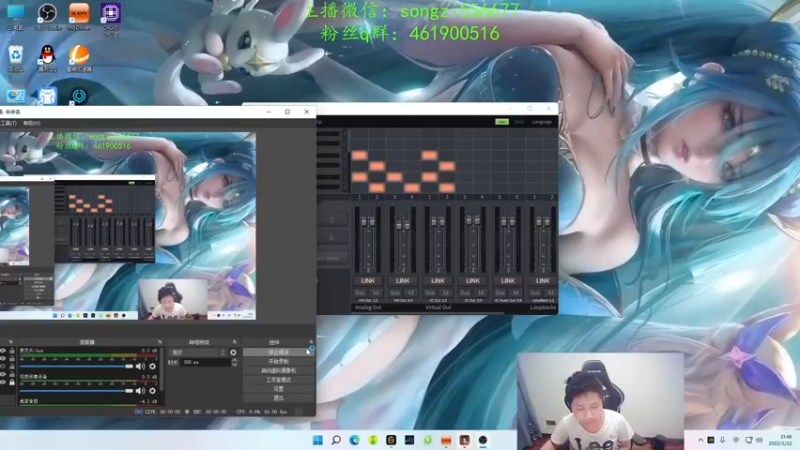This screenshot has height=450, width=800.
Task: Click LINK button under HW Out 1/2
Action: click(x=368, y=281)
